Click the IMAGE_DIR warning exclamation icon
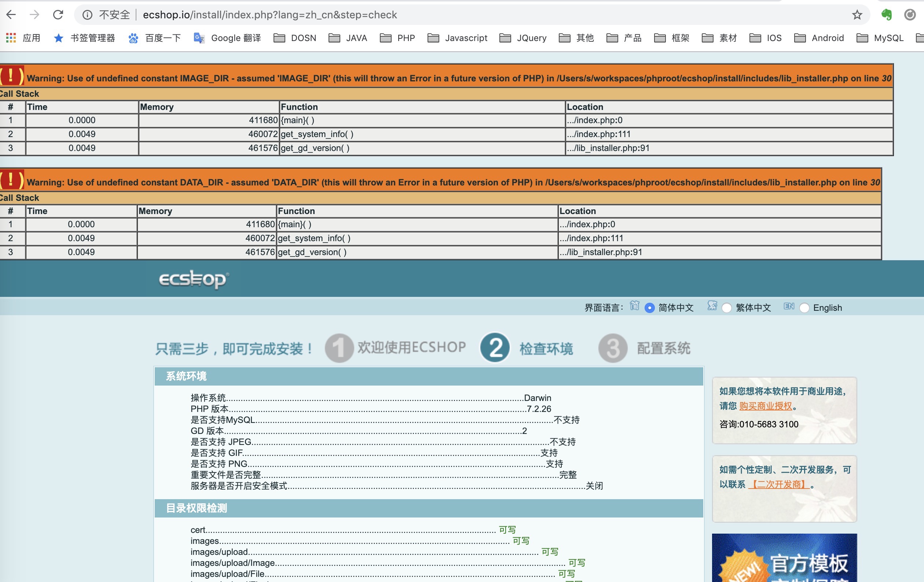 click(11, 75)
